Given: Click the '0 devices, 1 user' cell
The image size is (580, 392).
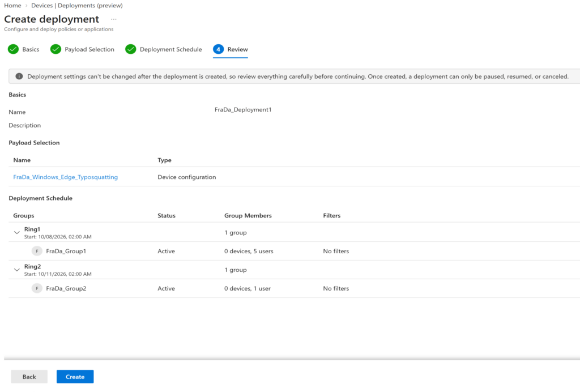Looking at the screenshot, I should [247, 288].
